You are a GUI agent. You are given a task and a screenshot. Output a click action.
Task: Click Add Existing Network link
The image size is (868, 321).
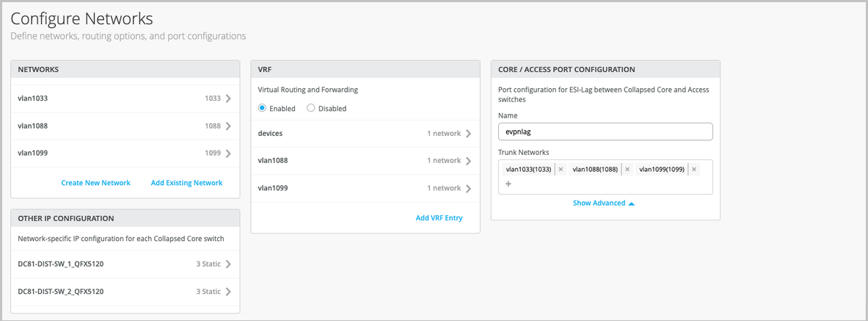pyautogui.click(x=186, y=183)
